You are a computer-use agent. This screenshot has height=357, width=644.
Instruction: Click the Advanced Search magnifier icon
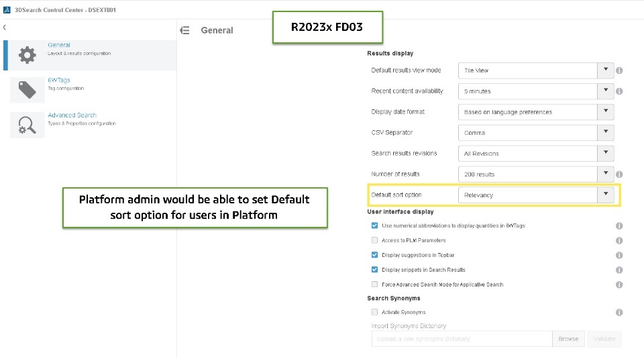tap(27, 125)
